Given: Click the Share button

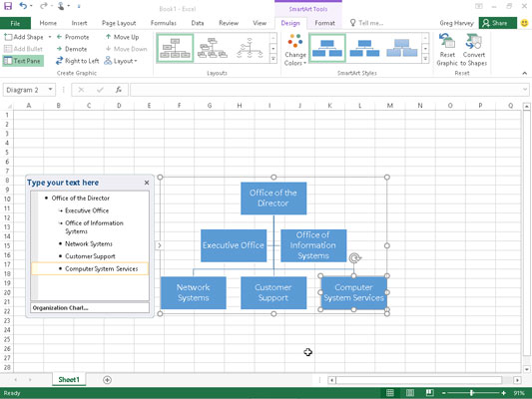Looking at the screenshot, I should coord(497,23).
